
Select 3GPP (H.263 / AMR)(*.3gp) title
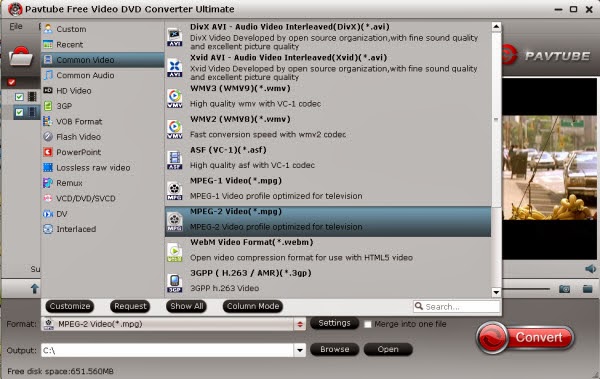click(x=251, y=273)
